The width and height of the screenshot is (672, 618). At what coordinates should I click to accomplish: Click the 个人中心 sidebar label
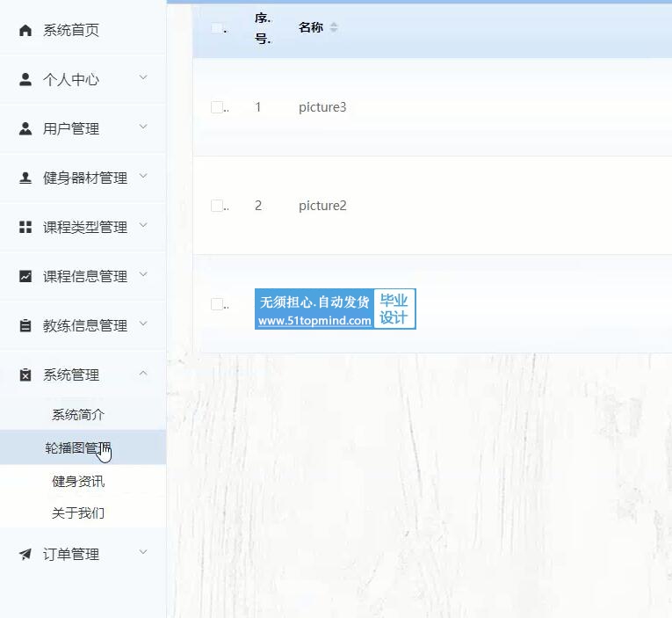coord(71,80)
